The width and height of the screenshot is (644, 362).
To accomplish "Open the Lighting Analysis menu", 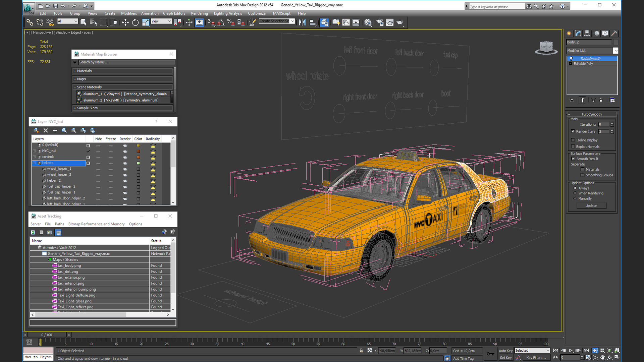I will (x=228, y=13).
